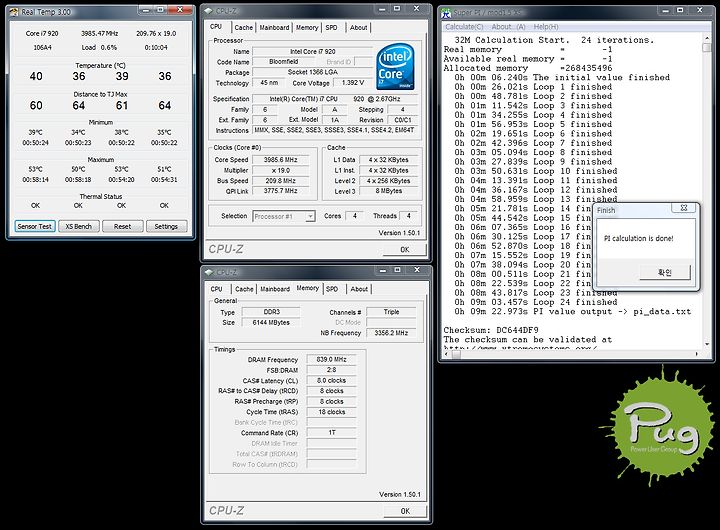
Task: Click the Real Temp title bar icon
Action: pyautogui.click(x=14, y=12)
